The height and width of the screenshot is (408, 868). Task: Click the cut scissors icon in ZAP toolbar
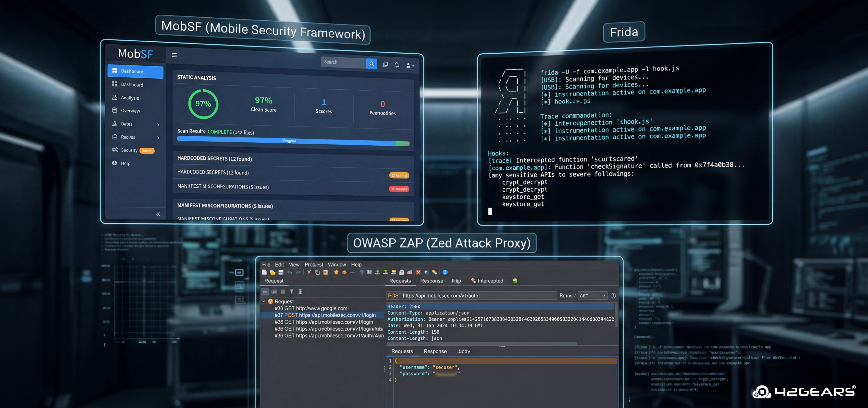[x=309, y=272]
